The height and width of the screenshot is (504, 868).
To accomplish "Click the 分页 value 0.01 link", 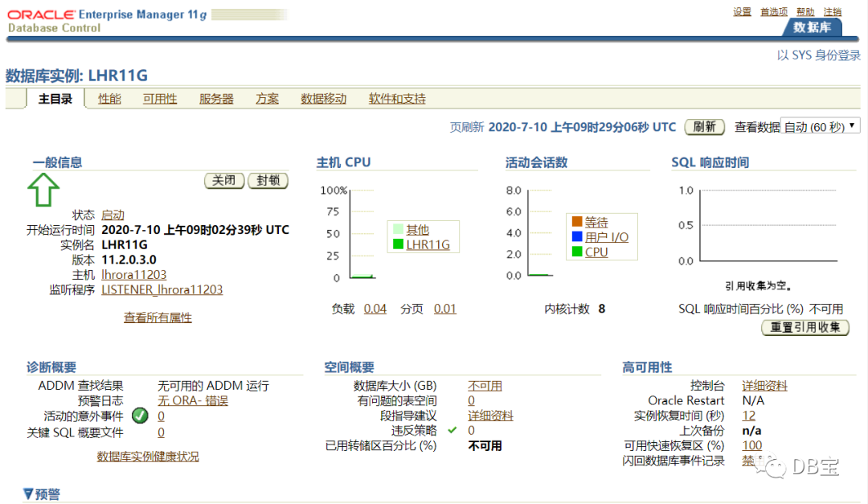I will 445,309.
